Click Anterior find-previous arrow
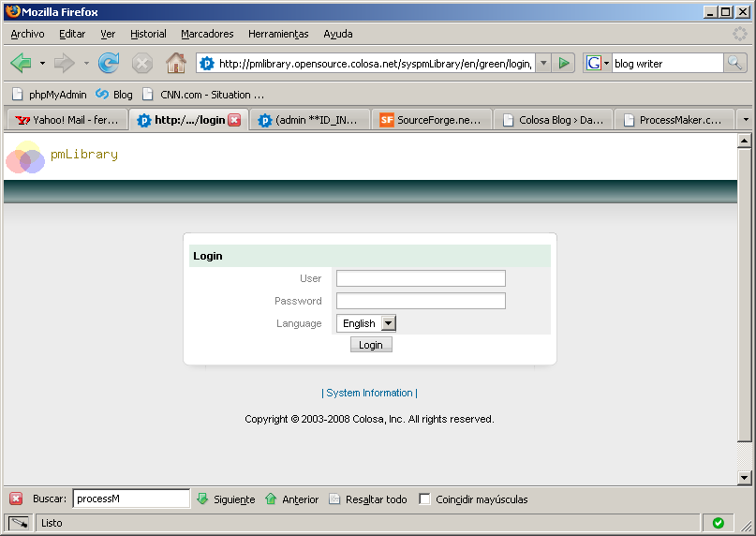This screenshot has width=756, height=536. [291, 499]
